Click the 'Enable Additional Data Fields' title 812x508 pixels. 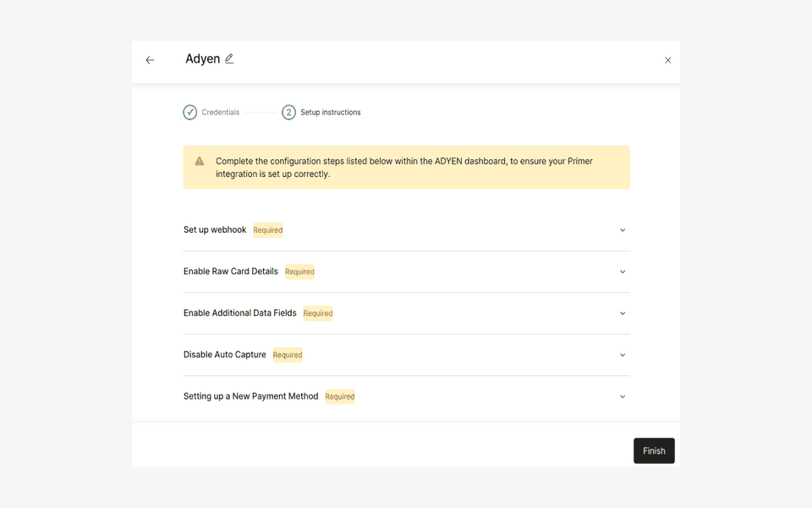(239, 312)
